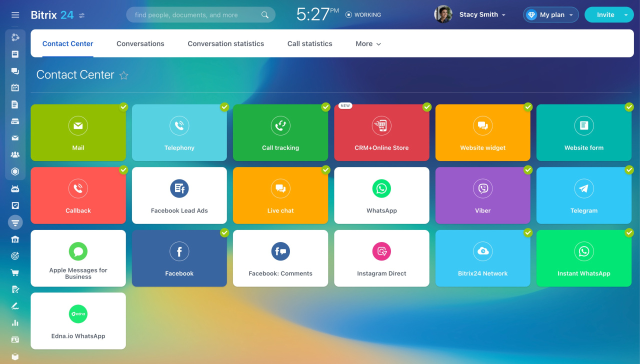
Task: Open the Messenger icon in the left sidebar
Action: pos(15,71)
